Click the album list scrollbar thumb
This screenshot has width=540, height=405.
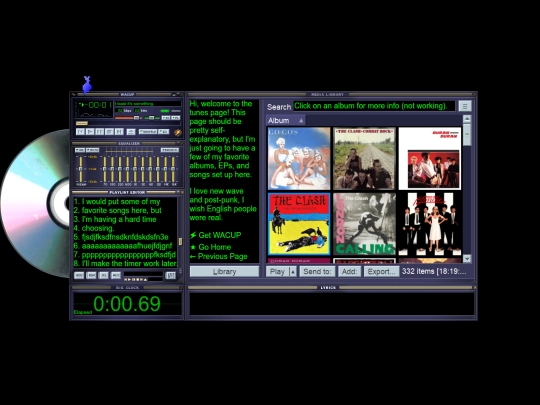[x=467, y=135]
